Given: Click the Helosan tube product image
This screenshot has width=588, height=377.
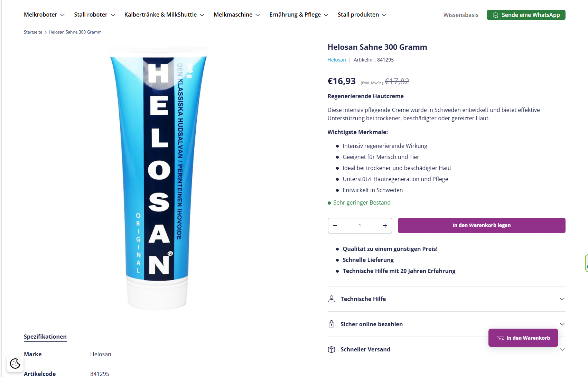Looking at the screenshot, I should 158,178.
